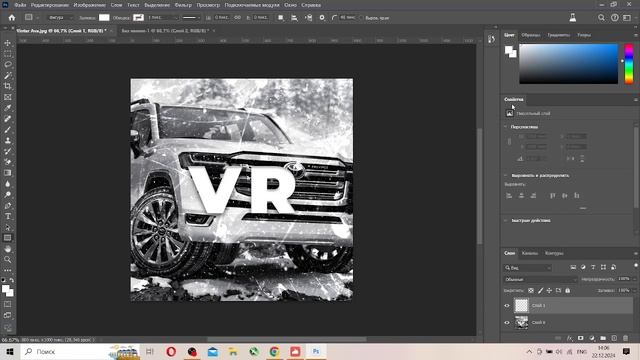Toggle lock all padlock icon
The width and height of the screenshot is (640, 360).
coord(568,291)
